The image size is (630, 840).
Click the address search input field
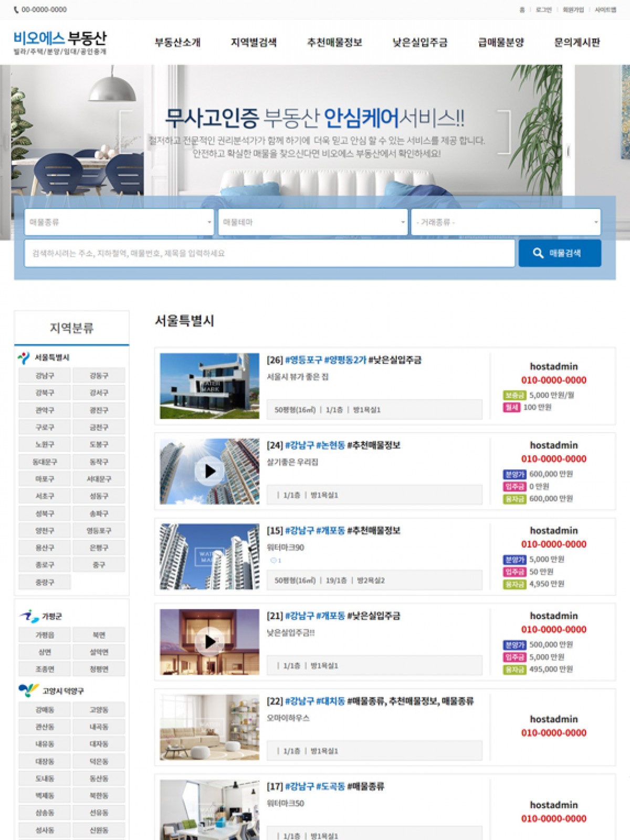269,253
